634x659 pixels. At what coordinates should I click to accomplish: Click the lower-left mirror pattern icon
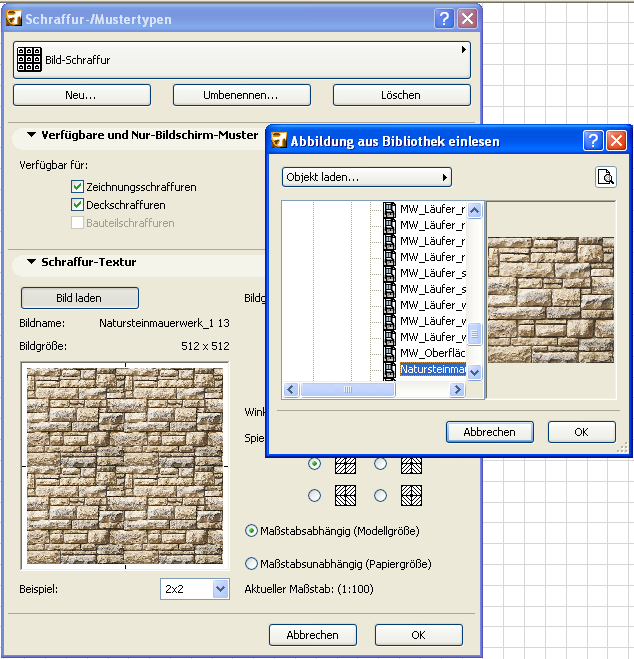pos(345,496)
